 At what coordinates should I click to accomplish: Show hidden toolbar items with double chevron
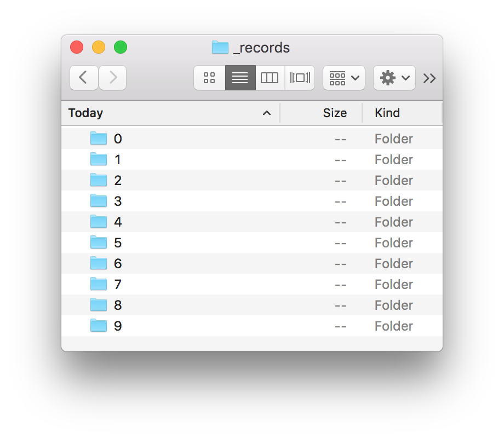(429, 78)
